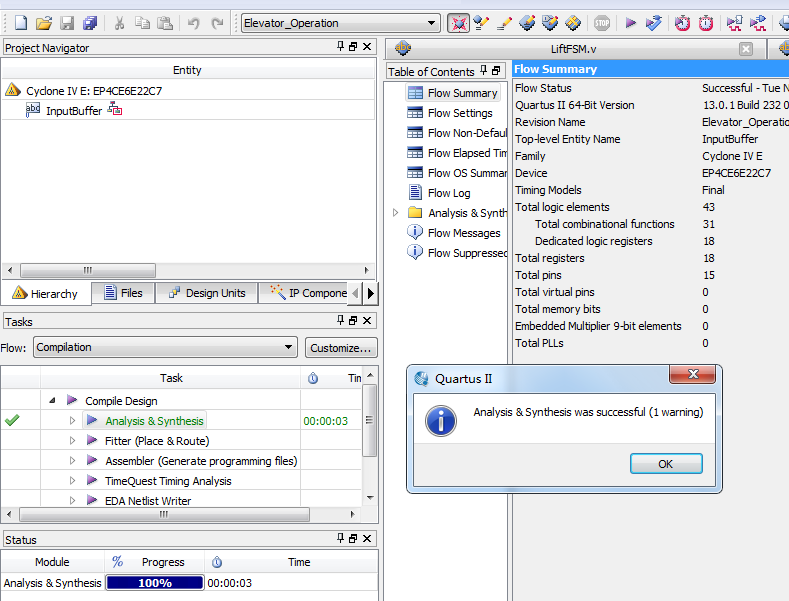Click the second red stopwatch timing icon

706,23
